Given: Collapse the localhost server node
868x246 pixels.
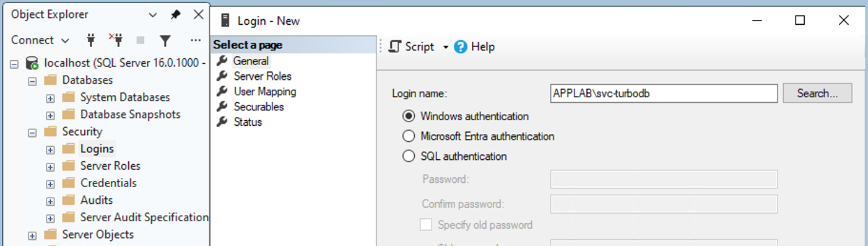Looking at the screenshot, I should tap(14, 63).
